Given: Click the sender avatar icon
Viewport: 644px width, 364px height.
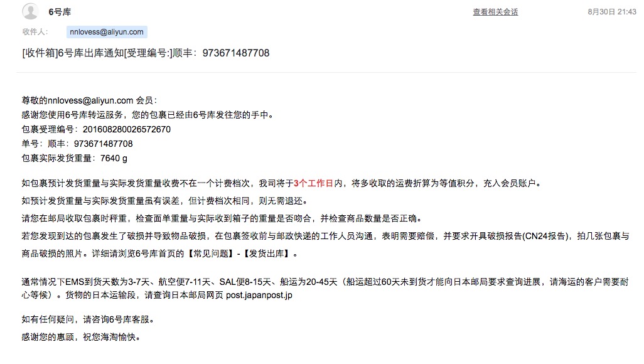Looking at the screenshot, I should point(30,11).
